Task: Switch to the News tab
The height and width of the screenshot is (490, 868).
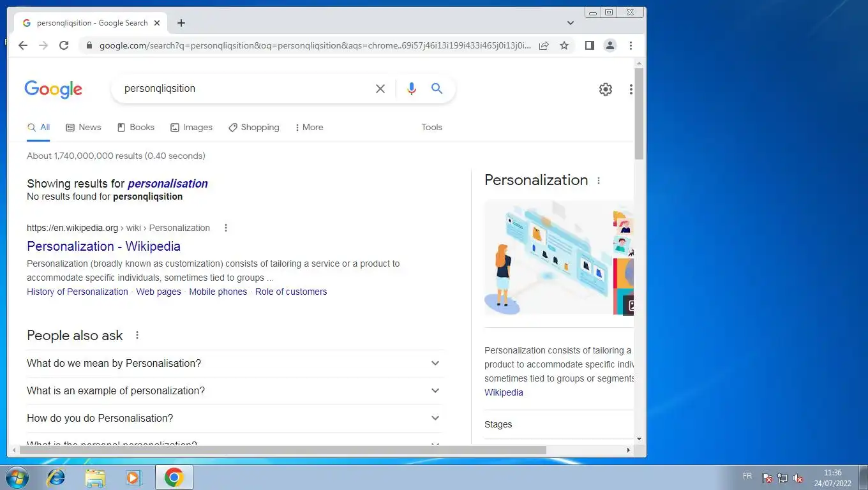Action: tap(84, 127)
